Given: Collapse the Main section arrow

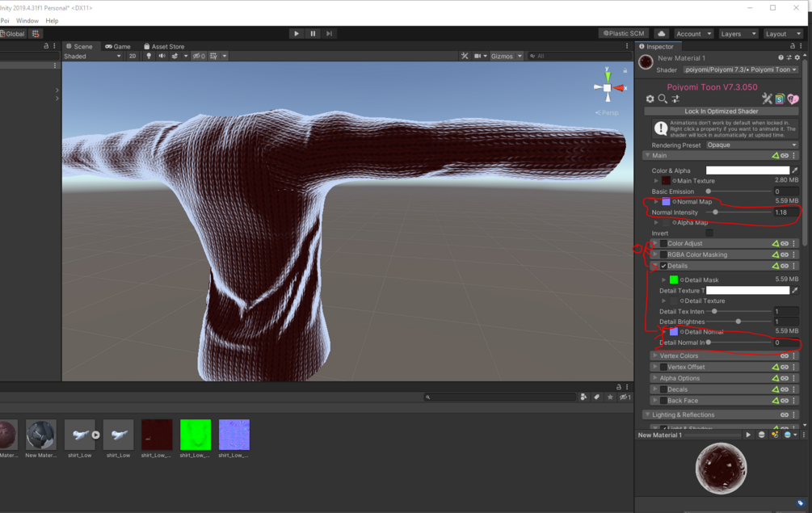Looking at the screenshot, I should (647, 155).
